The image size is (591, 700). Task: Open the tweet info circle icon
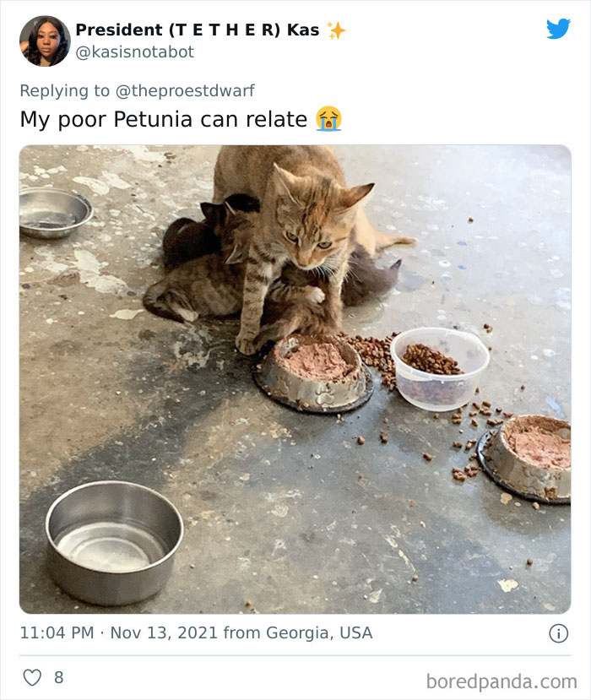click(x=558, y=633)
